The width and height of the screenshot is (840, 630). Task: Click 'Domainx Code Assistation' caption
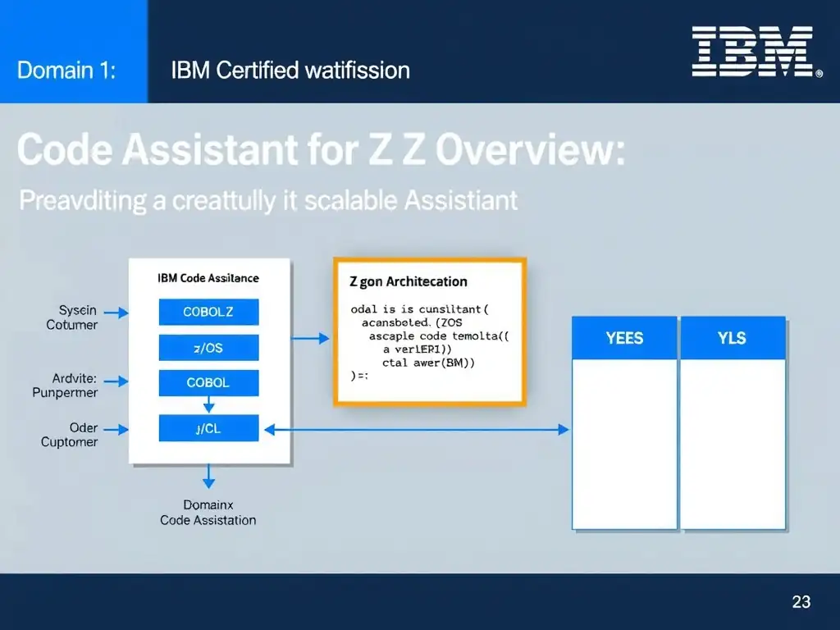coord(208,512)
